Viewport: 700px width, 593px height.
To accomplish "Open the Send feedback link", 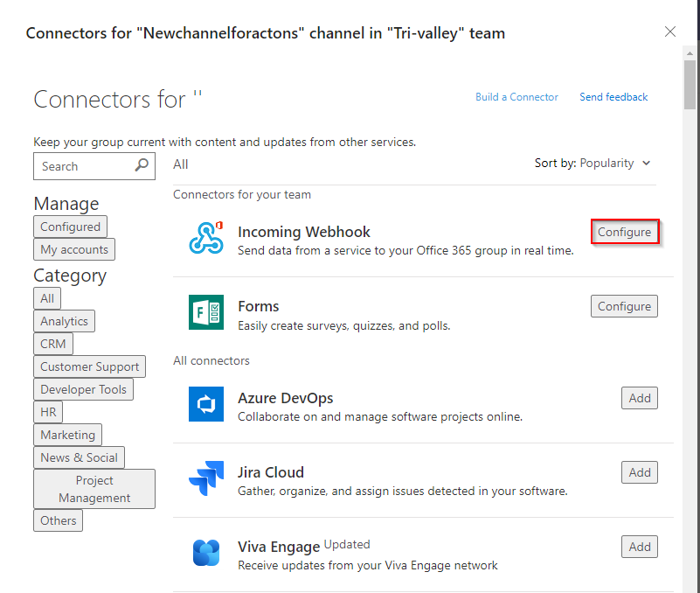I will point(613,97).
